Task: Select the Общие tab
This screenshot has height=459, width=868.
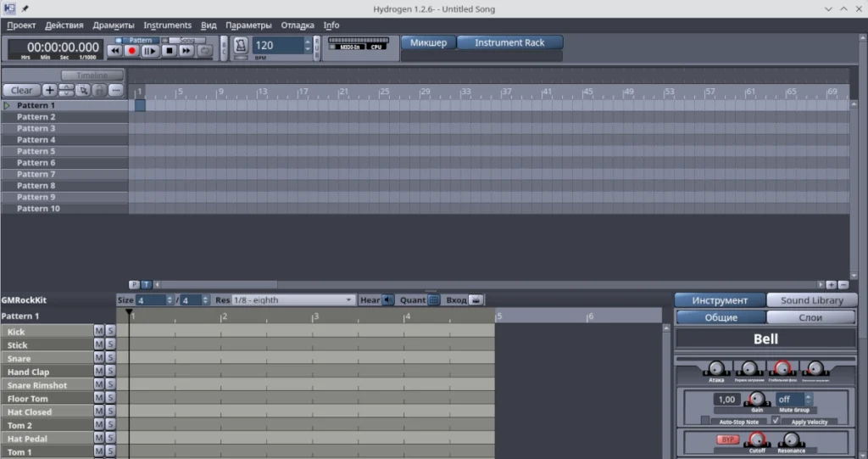Action: pos(721,317)
